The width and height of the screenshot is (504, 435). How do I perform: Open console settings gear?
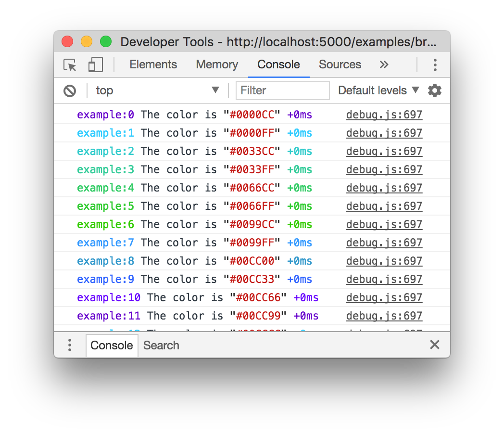click(435, 90)
